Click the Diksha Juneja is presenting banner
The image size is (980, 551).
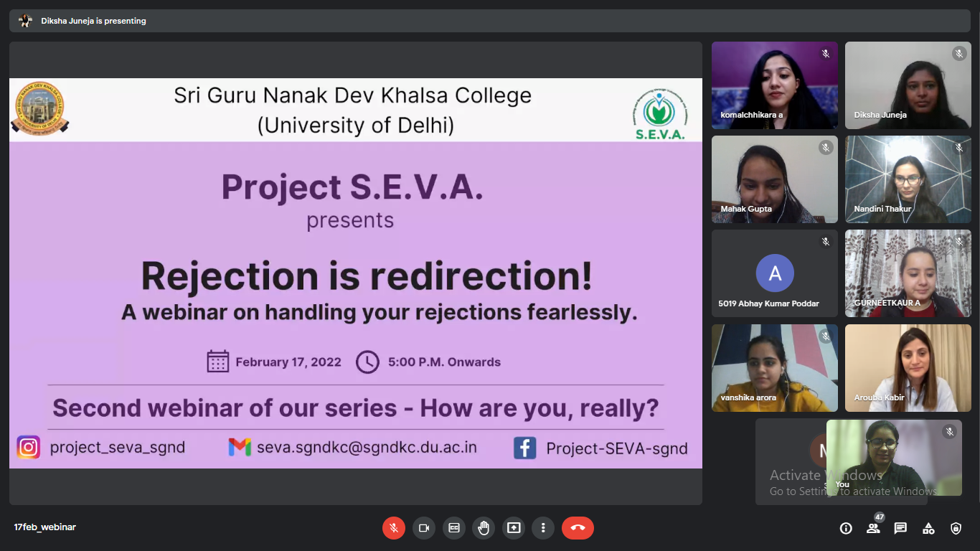93,21
